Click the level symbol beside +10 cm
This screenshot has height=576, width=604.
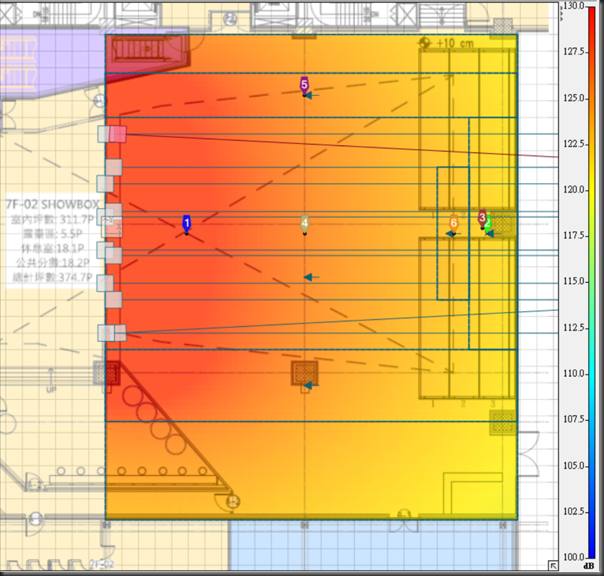coord(424,43)
